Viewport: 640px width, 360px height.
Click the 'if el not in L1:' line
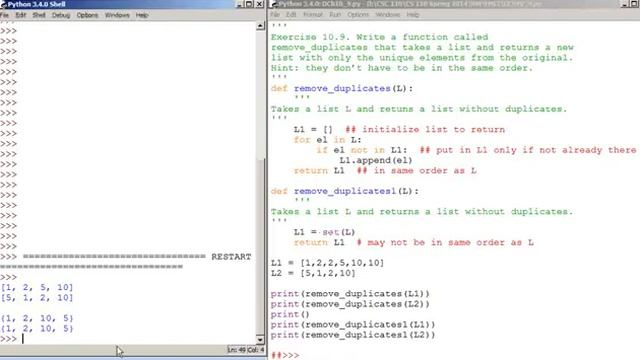[x=476, y=150]
